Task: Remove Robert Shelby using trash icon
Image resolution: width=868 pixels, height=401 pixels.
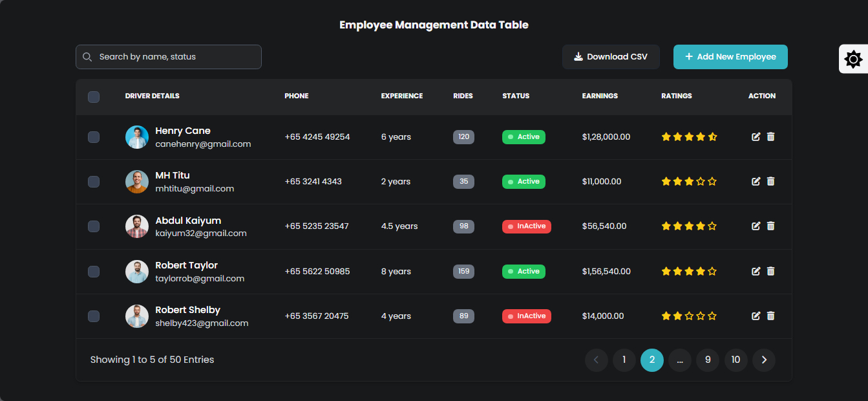Action: [x=770, y=316]
